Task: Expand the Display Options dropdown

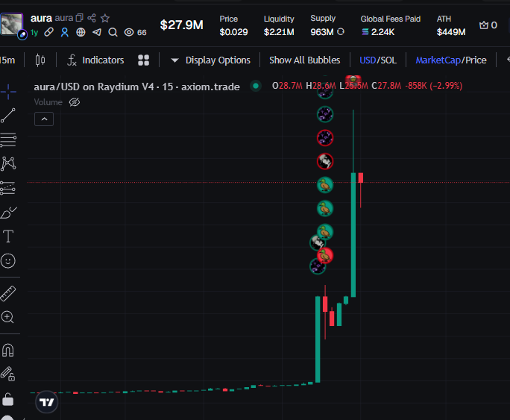Action: pos(210,60)
